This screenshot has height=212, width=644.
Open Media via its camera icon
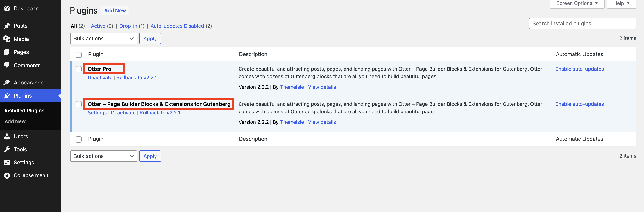7,39
